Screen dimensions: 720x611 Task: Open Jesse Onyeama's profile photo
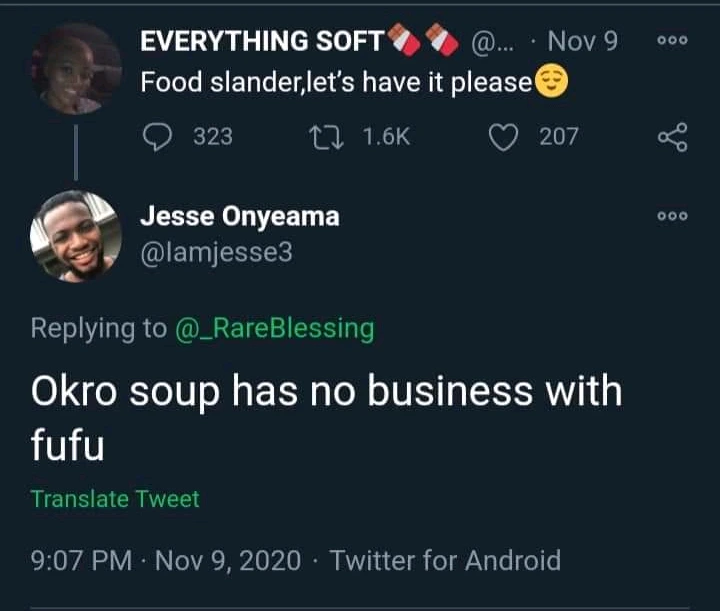(x=75, y=236)
